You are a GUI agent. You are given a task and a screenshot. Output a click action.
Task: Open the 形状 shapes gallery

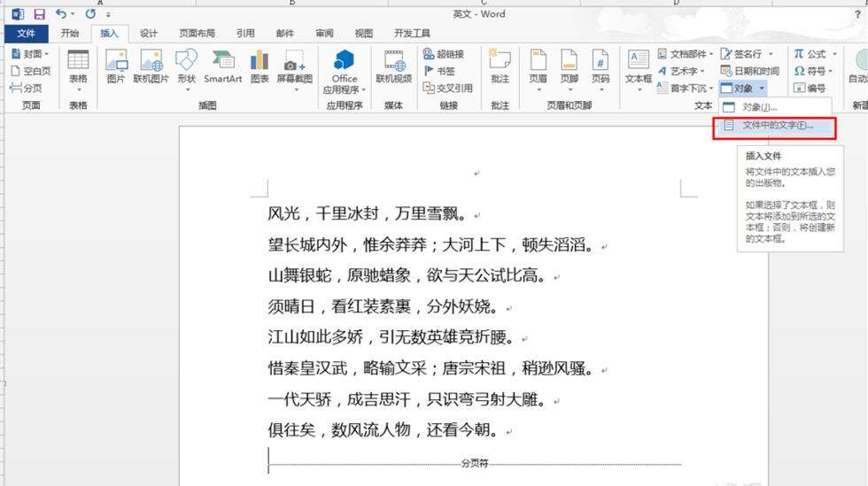click(187, 70)
